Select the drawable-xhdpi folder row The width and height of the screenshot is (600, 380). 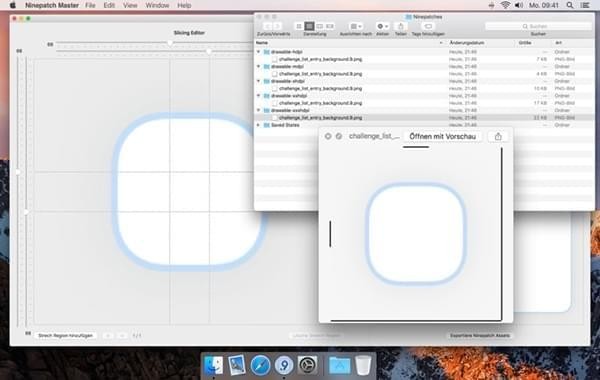424,81
